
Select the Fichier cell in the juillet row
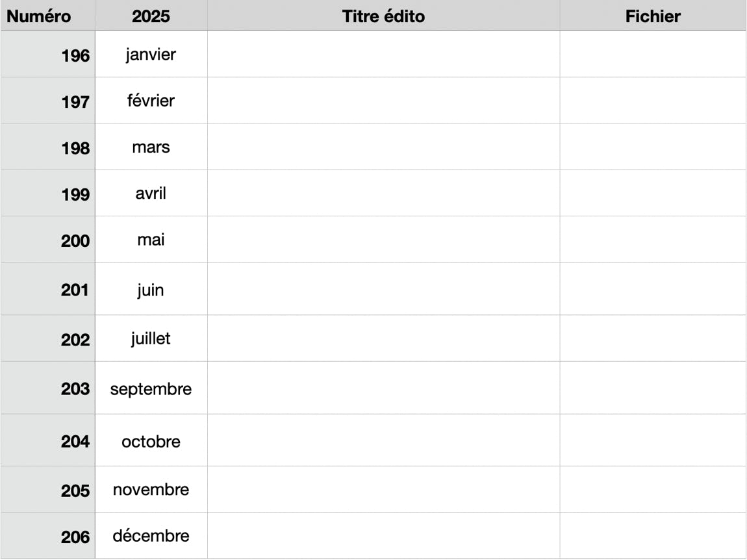(x=653, y=338)
